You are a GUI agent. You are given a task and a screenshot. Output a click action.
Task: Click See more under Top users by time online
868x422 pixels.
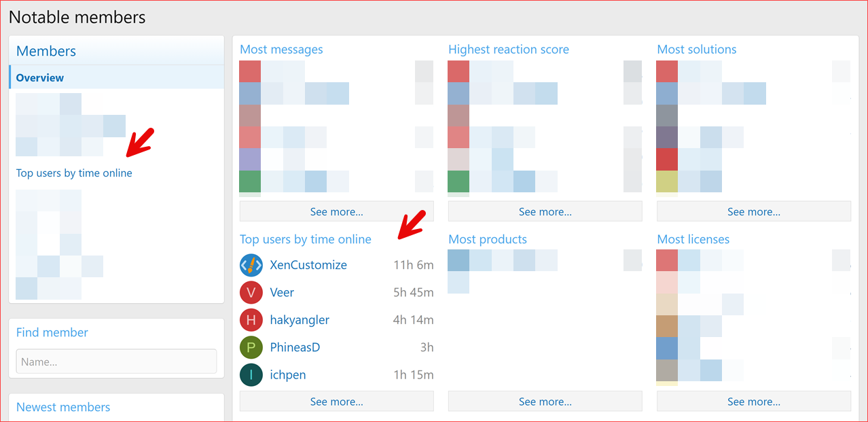coord(336,401)
